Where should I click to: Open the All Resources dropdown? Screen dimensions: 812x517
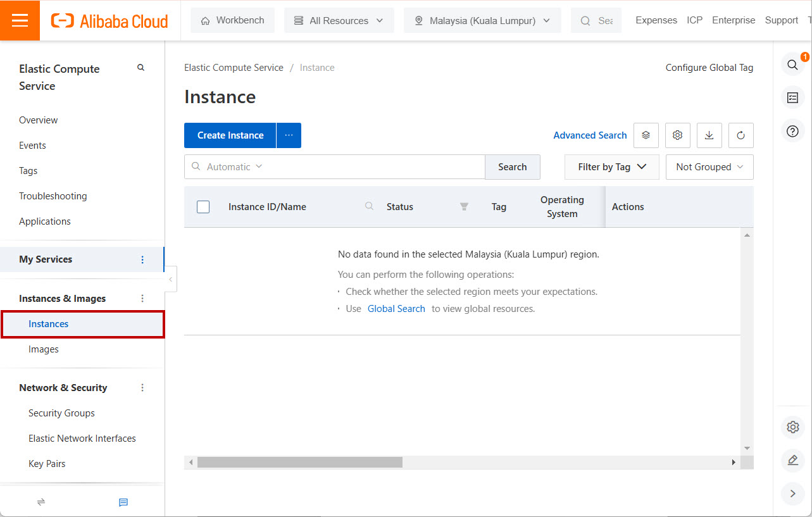pyautogui.click(x=339, y=21)
